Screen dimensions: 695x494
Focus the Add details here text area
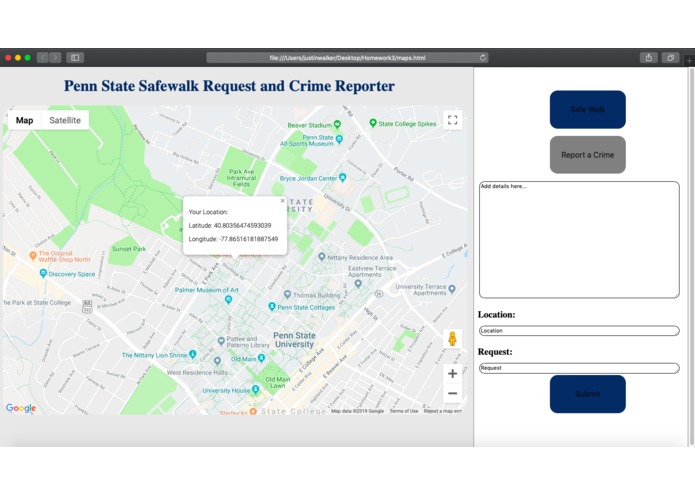[579, 240]
